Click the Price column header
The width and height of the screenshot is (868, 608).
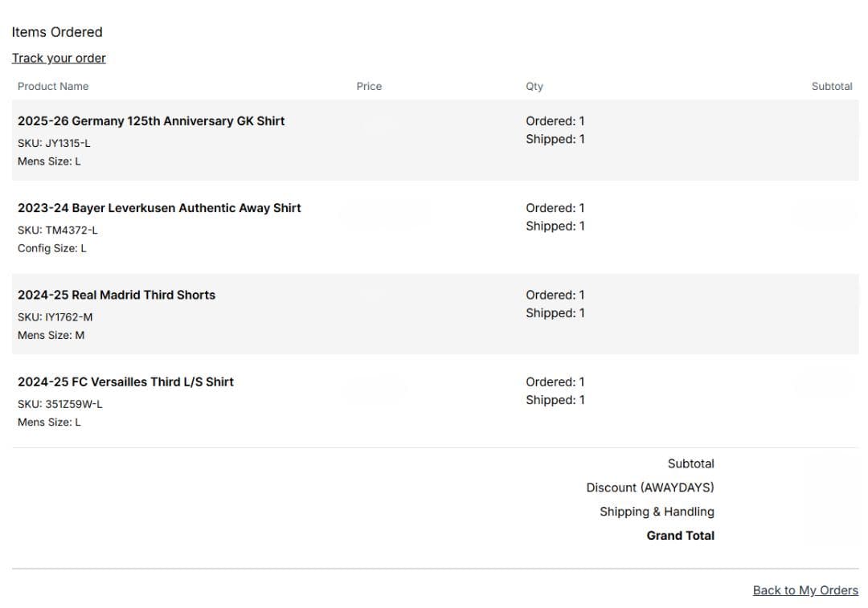pyautogui.click(x=369, y=86)
